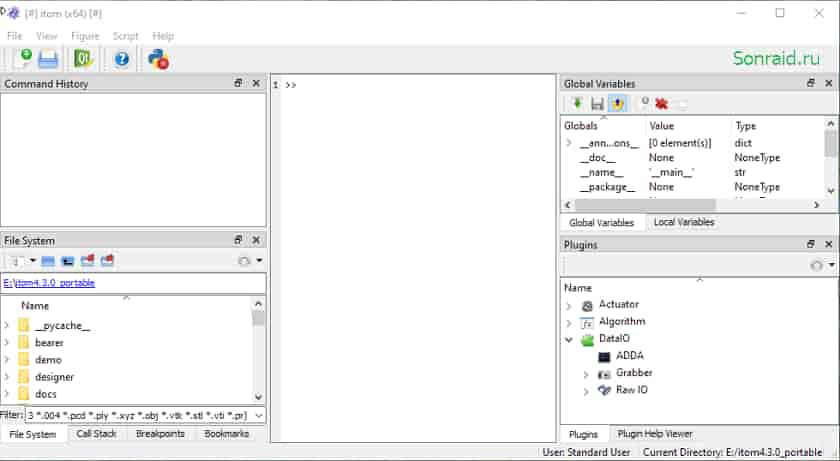Save global variables with the floppy disk icon
The height and width of the screenshot is (461, 840).
[x=597, y=103]
